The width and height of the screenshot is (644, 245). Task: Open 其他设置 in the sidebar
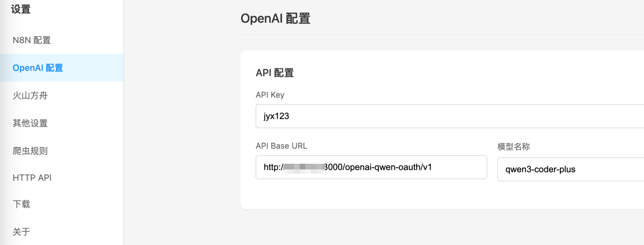tap(30, 123)
